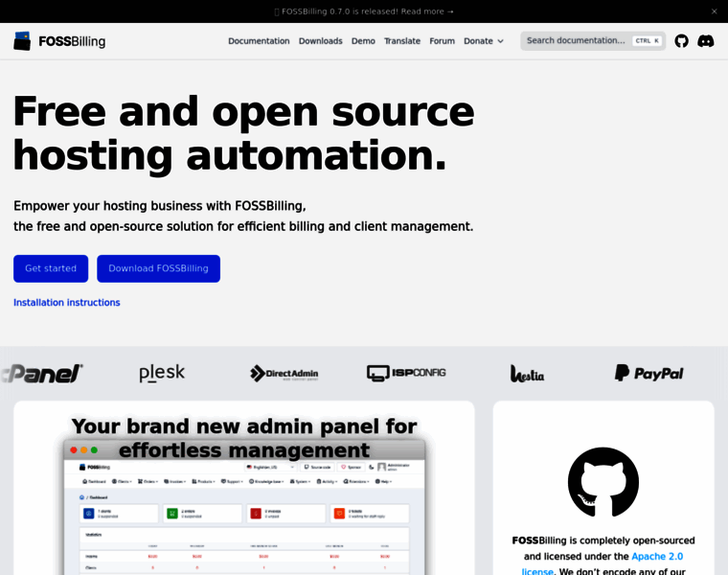Open the Documentation nav item
728x575 pixels.
point(259,41)
